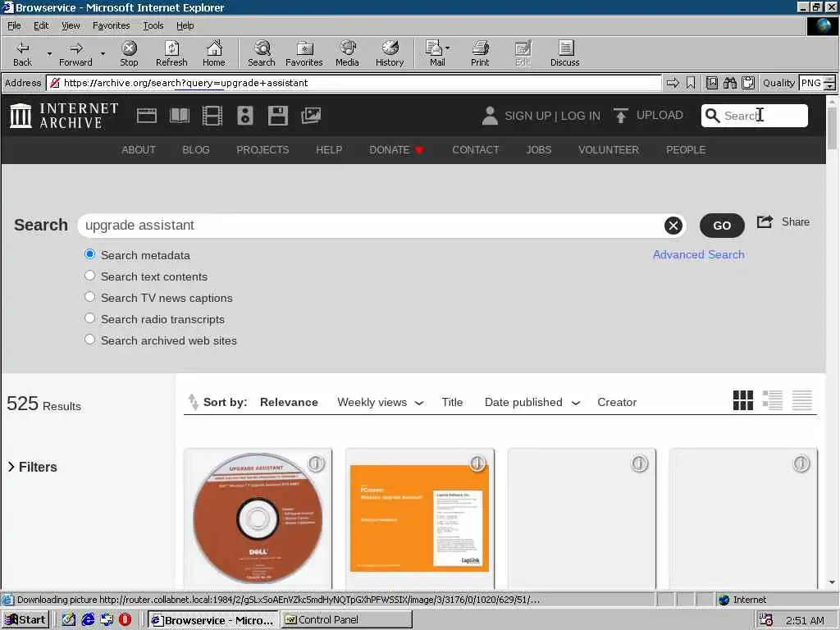The height and width of the screenshot is (630, 840).
Task: Open the Audio speaker icon
Action: [x=244, y=116]
